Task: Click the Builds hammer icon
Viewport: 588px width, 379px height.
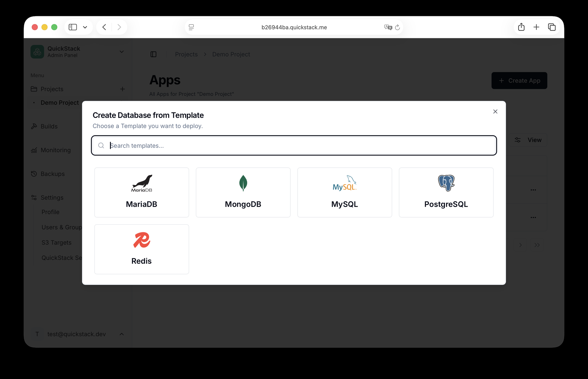Action: (34, 126)
